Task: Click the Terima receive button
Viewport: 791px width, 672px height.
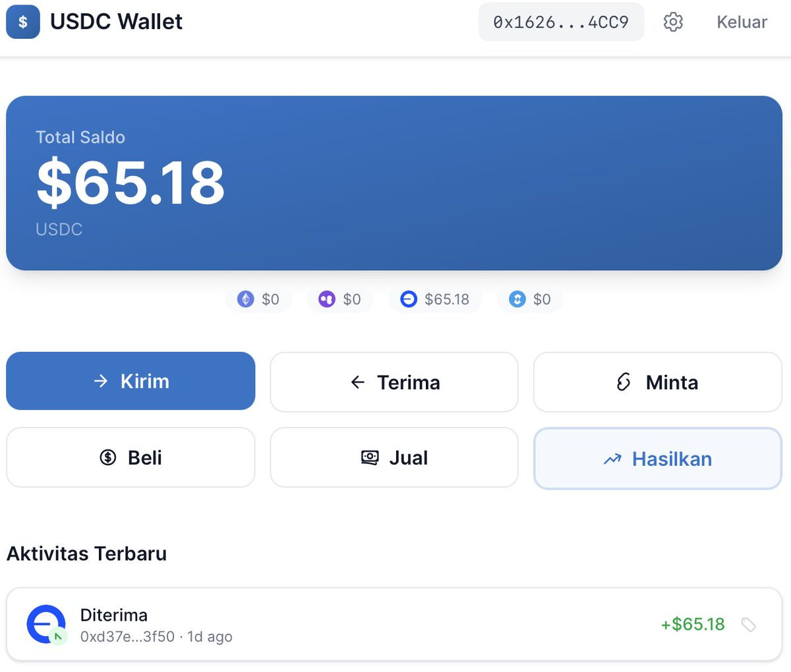Action: pyautogui.click(x=394, y=382)
